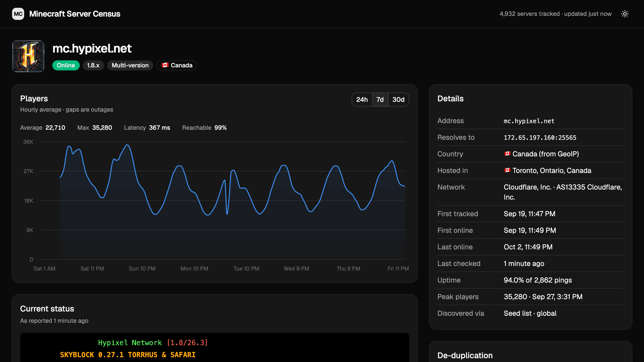Select Reachable value 99%
Image resolution: width=644 pixels, height=362 pixels.
tap(220, 128)
